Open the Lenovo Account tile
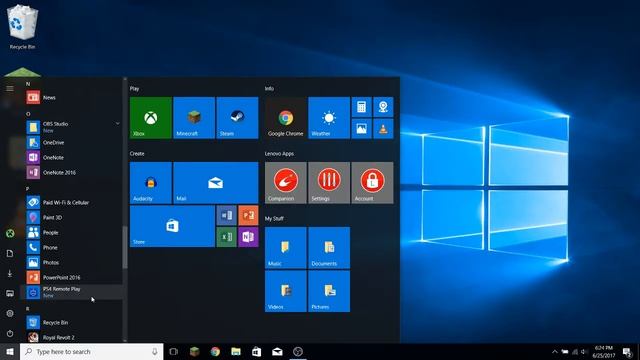The image size is (640, 360). pos(372,182)
